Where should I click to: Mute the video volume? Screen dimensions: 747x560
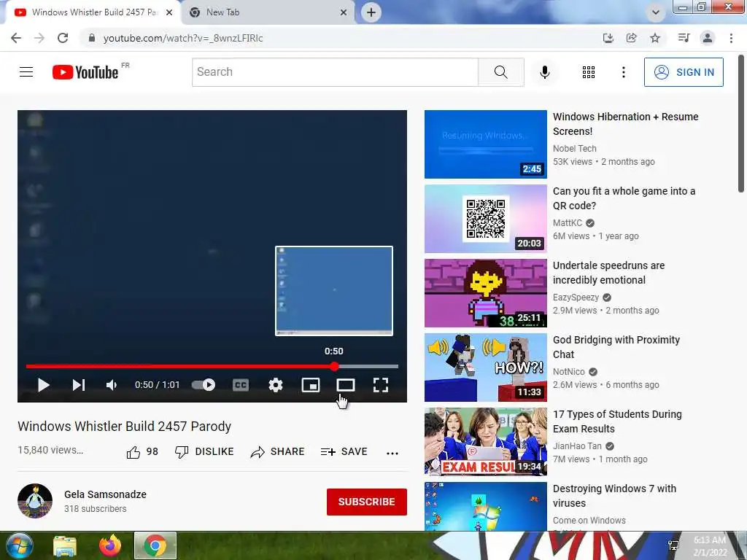[112, 385]
